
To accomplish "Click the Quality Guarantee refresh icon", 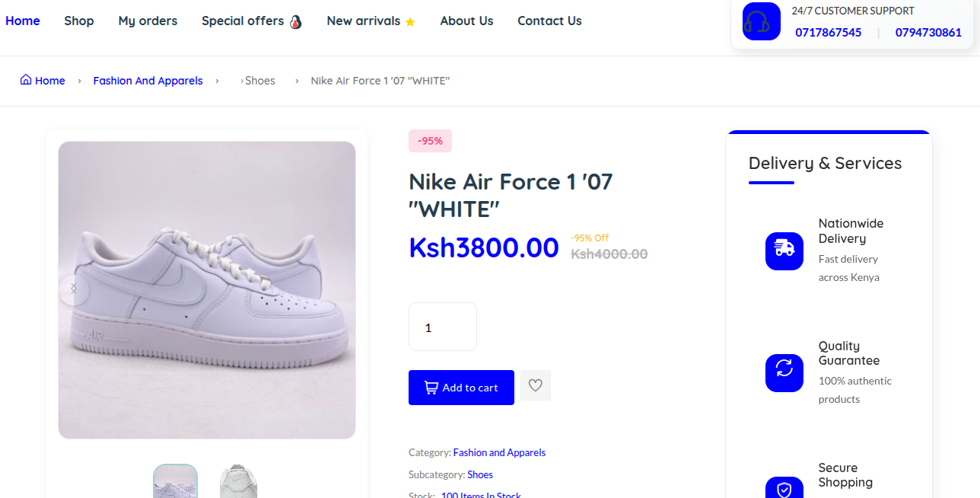I will 784,373.
